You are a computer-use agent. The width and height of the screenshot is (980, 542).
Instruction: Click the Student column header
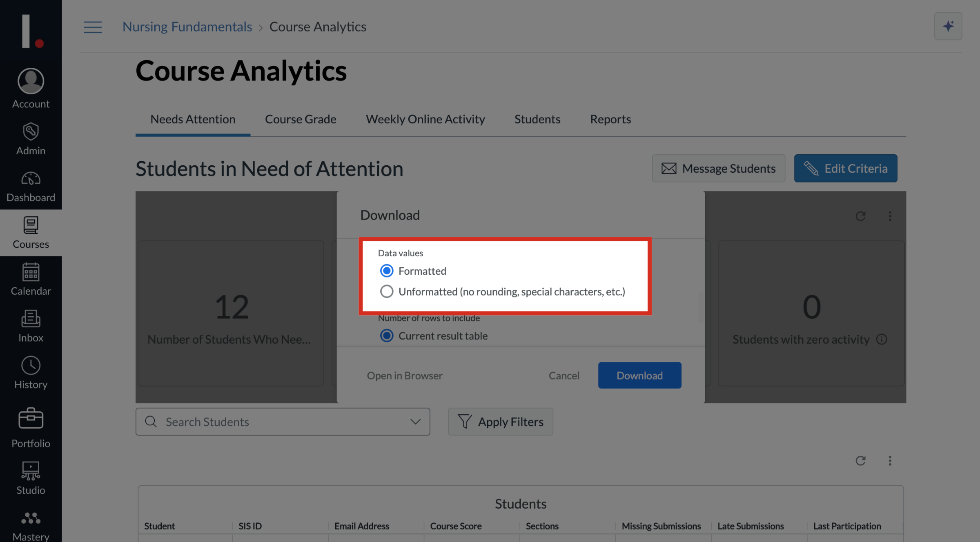(x=159, y=526)
